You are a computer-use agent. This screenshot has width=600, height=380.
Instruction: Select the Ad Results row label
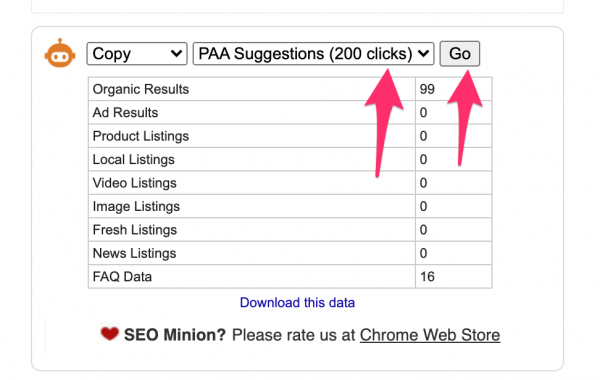[125, 113]
